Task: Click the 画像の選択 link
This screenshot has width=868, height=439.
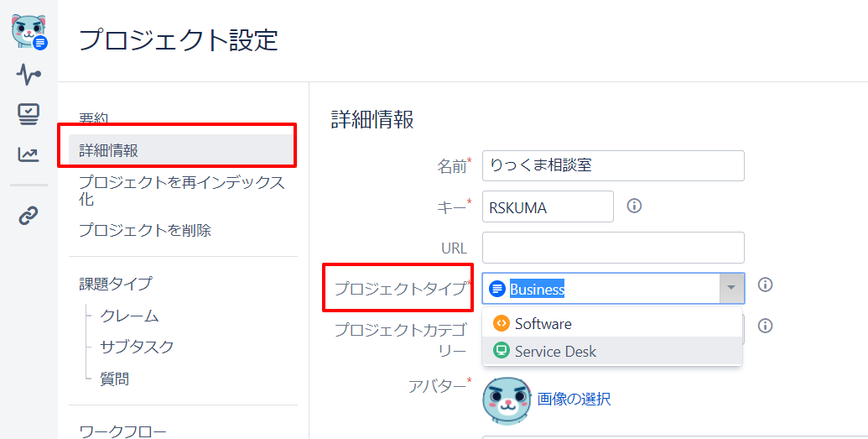Action: coord(574,399)
